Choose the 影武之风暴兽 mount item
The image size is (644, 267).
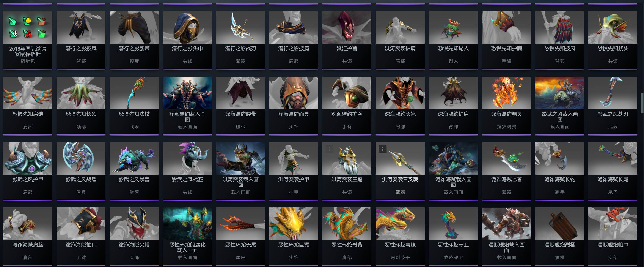click(134, 171)
